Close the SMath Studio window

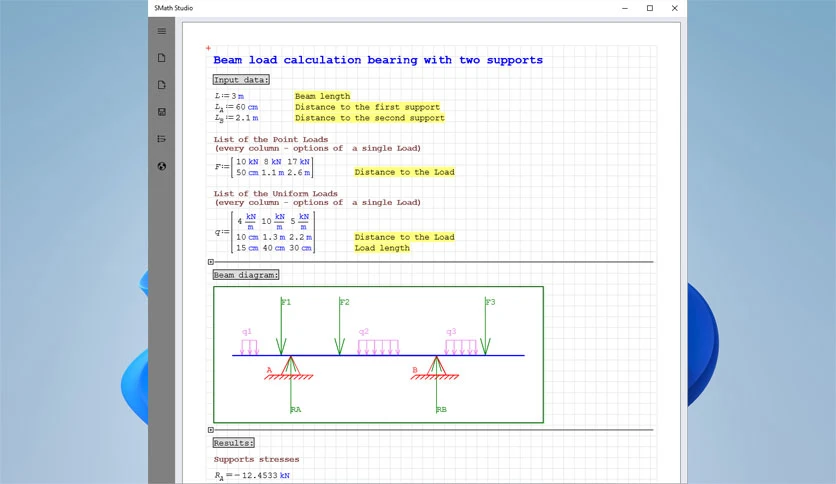click(x=674, y=8)
